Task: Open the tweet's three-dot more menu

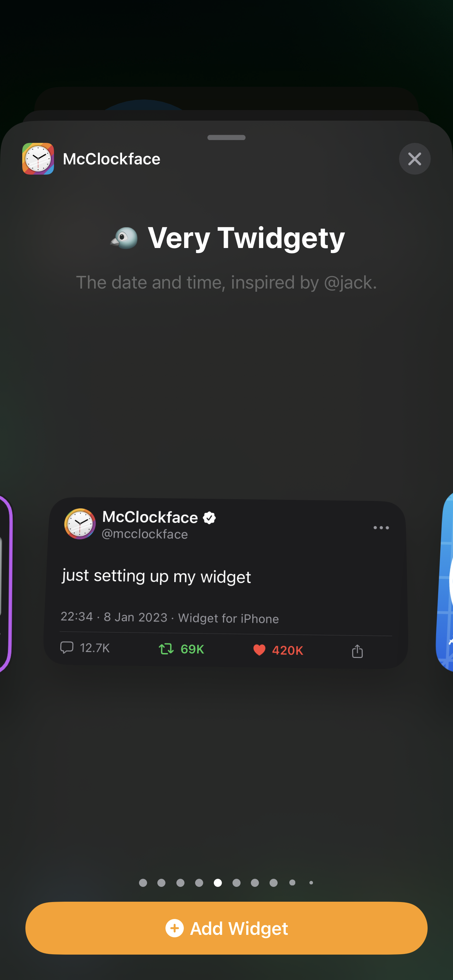Action: pos(381,528)
